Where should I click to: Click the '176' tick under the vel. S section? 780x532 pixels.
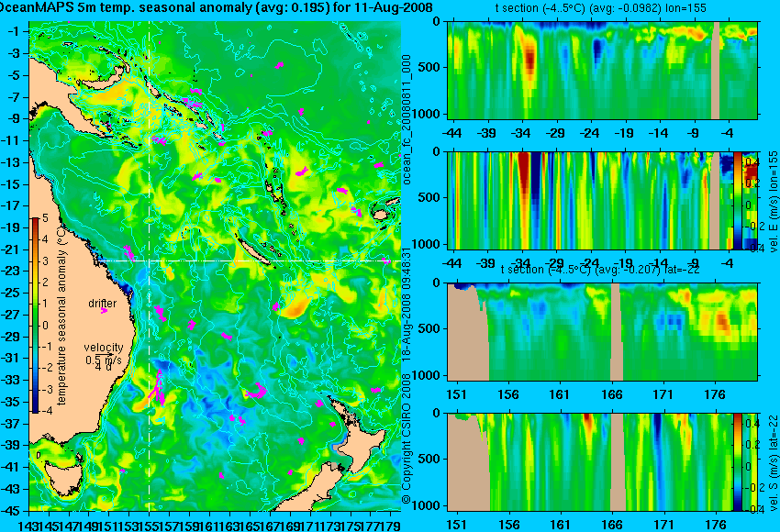click(x=717, y=525)
